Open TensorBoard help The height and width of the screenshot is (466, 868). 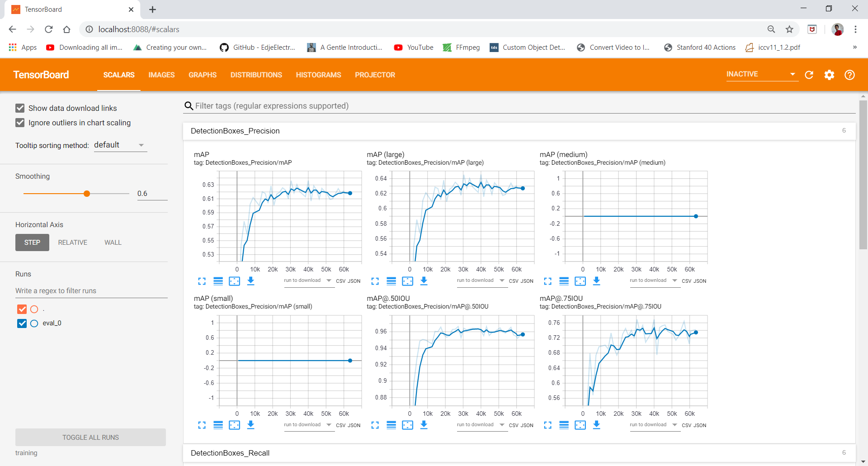click(850, 75)
